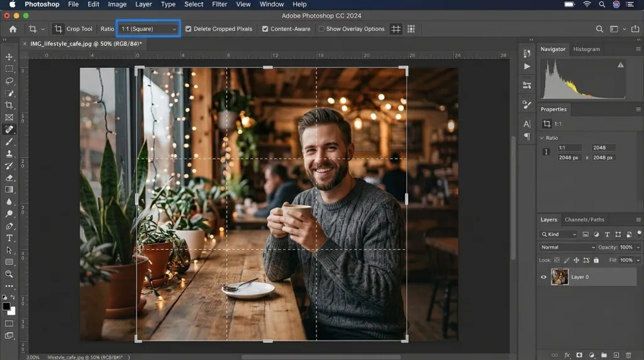644x360 pixels.
Task: Click the Create new group folder icon
Action: point(604,355)
